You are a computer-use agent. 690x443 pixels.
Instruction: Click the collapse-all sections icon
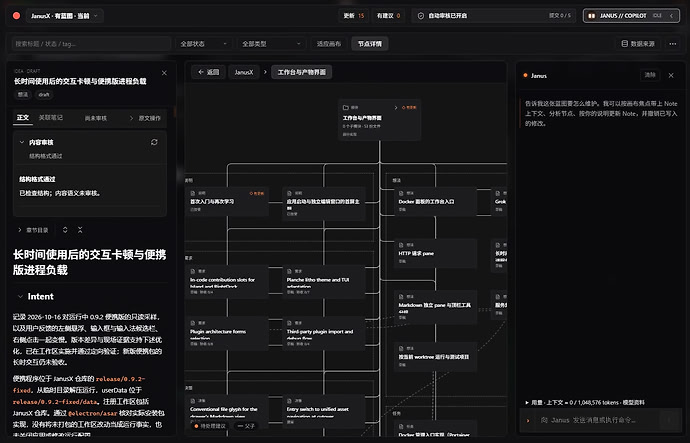(80, 230)
